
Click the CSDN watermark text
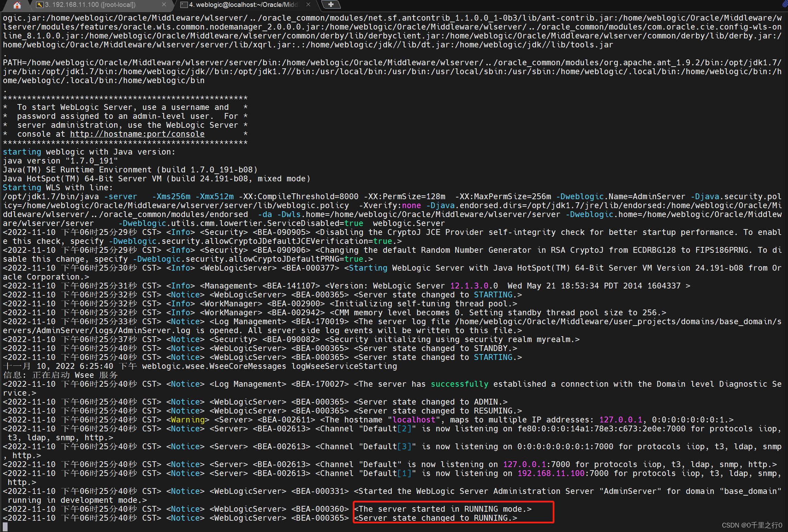point(752,525)
